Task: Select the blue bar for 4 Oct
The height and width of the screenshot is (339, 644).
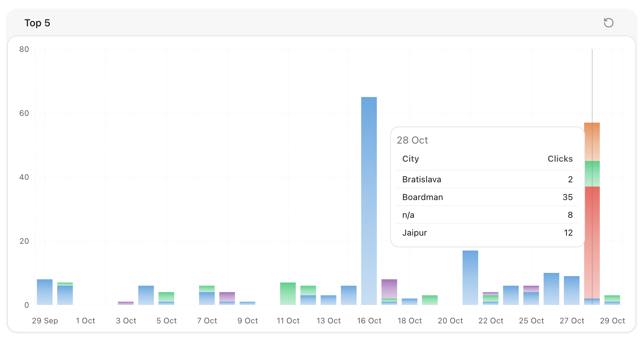Action: tap(146, 295)
